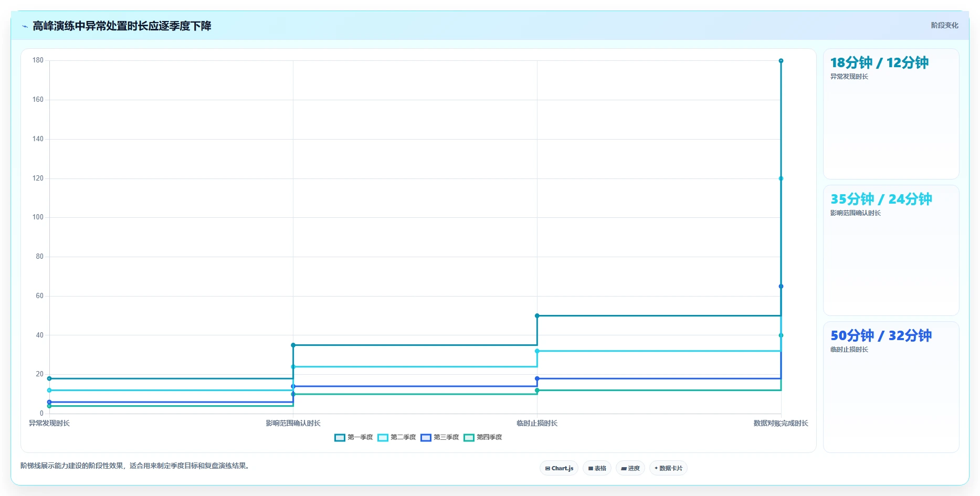Click 第三季度 point at 临时止损时长 (18)

(x=537, y=378)
